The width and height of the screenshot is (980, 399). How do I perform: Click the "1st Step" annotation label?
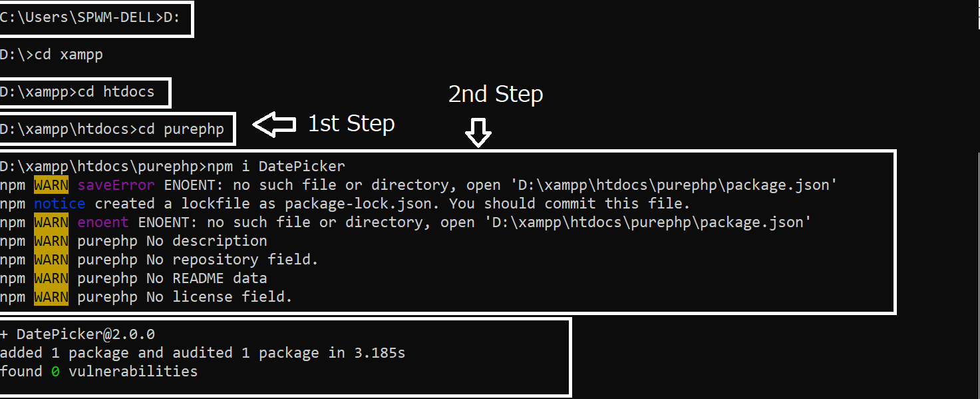click(x=351, y=123)
